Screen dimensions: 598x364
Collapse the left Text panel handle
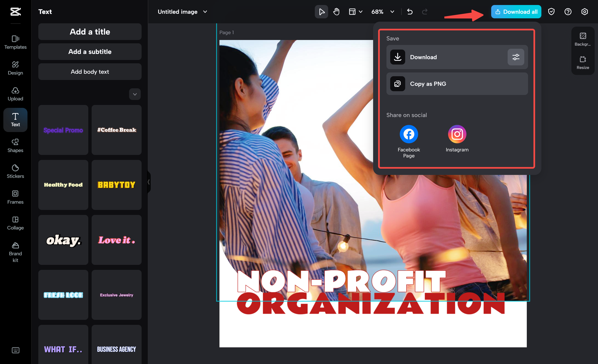tap(148, 182)
